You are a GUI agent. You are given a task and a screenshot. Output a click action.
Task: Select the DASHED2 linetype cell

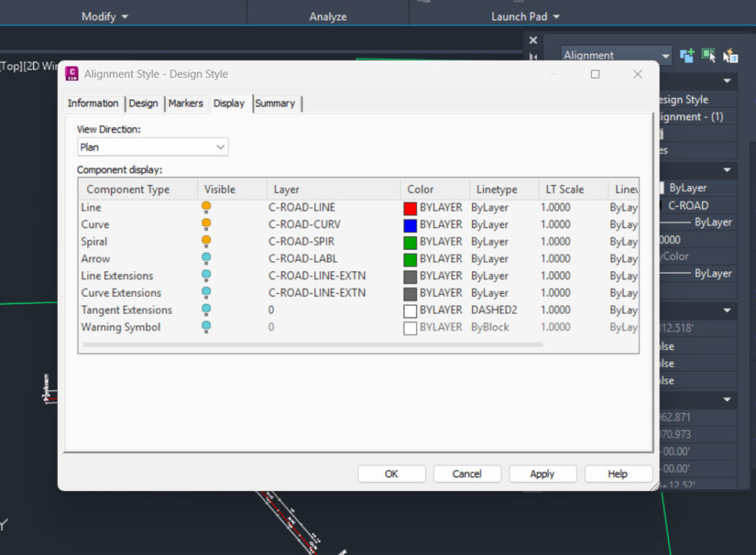494,310
